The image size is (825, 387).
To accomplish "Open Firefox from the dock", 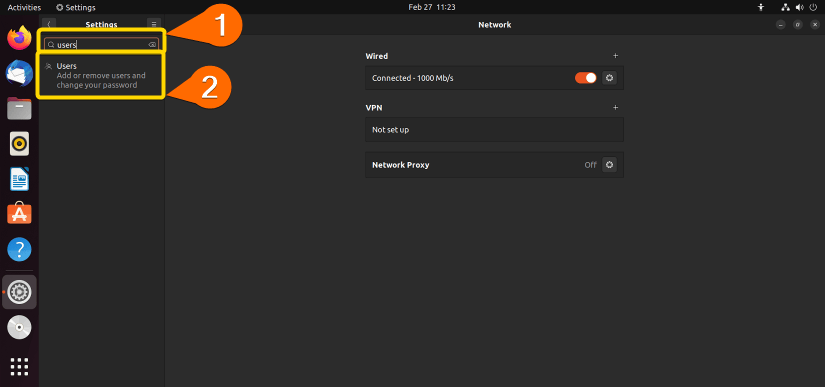I will tap(19, 38).
